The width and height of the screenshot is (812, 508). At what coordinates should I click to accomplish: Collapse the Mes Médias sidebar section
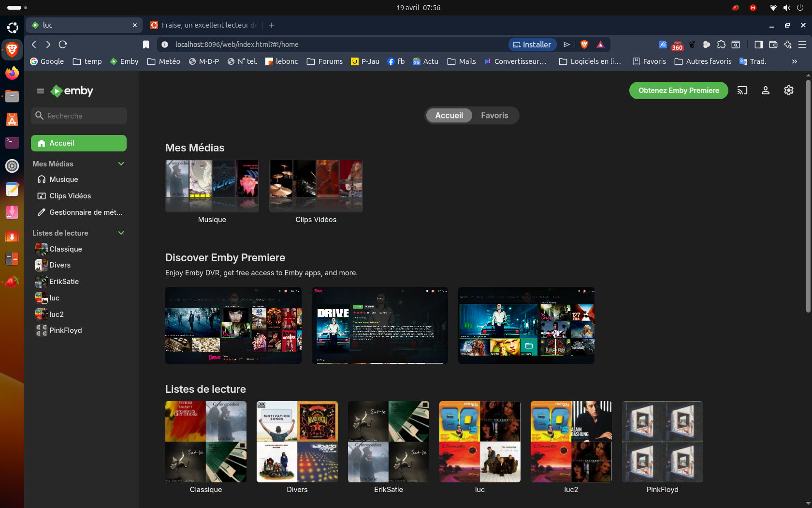[121, 164]
